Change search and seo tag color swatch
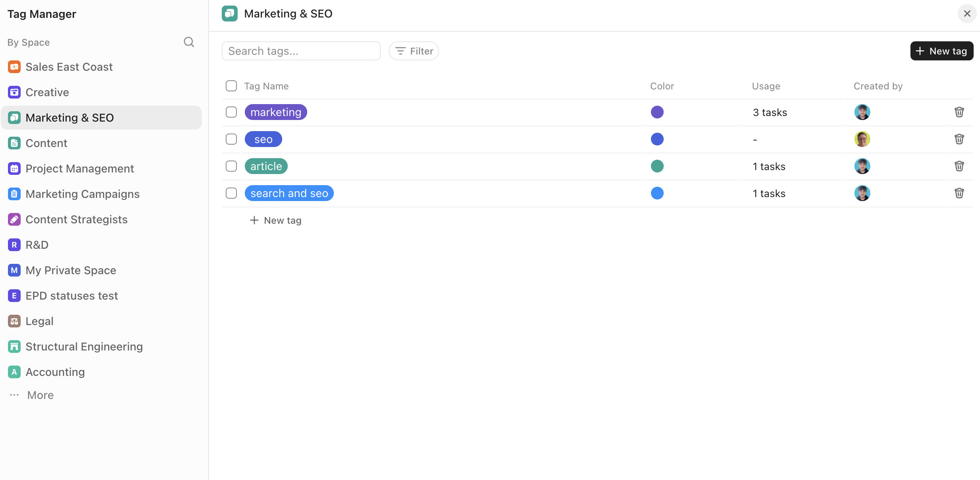 [657, 193]
